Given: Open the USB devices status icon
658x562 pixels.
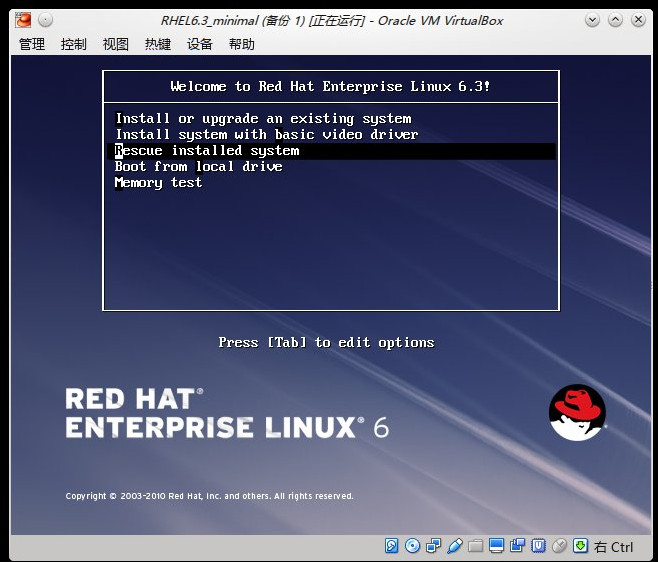Looking at the screenshot, I should 454,546.
